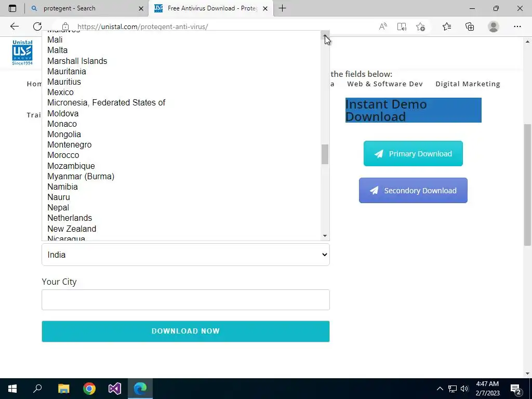
Task: Close the Free Antivirus Download tab
Action: 265,8
